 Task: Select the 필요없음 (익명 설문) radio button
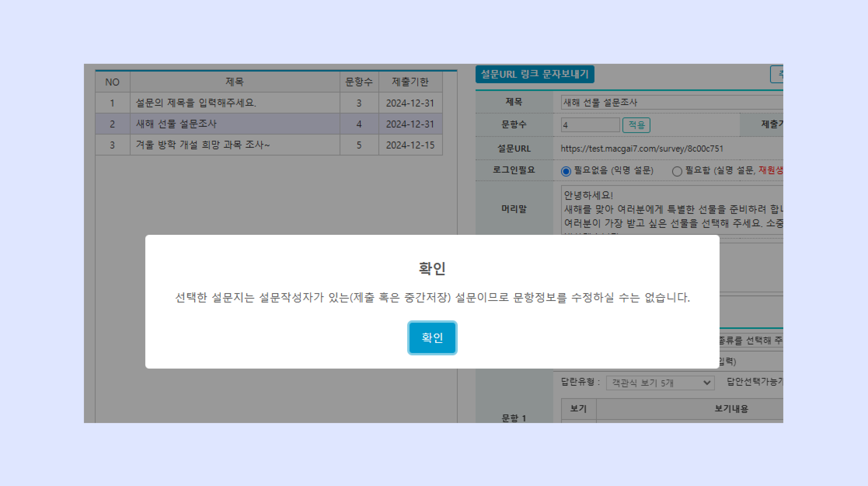point(566,171)
